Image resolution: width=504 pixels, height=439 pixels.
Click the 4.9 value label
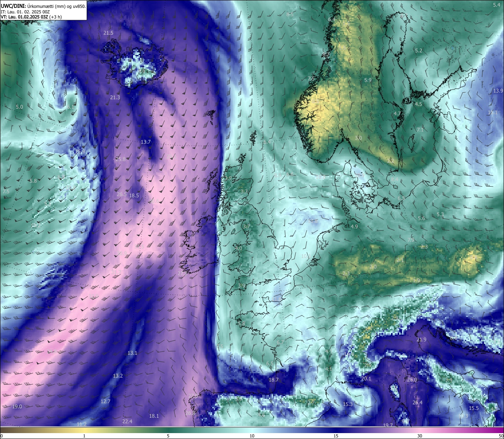(x=354, y=226)
